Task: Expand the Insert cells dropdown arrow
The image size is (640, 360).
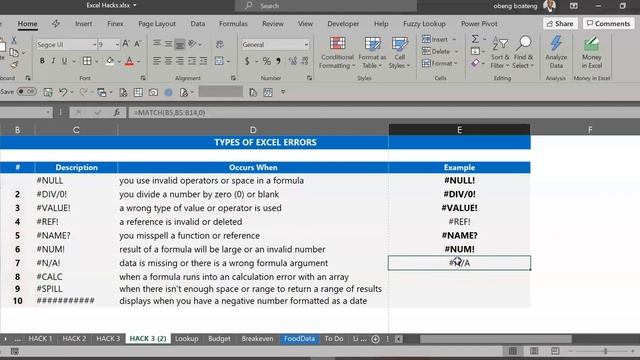Action: [454, 40]
